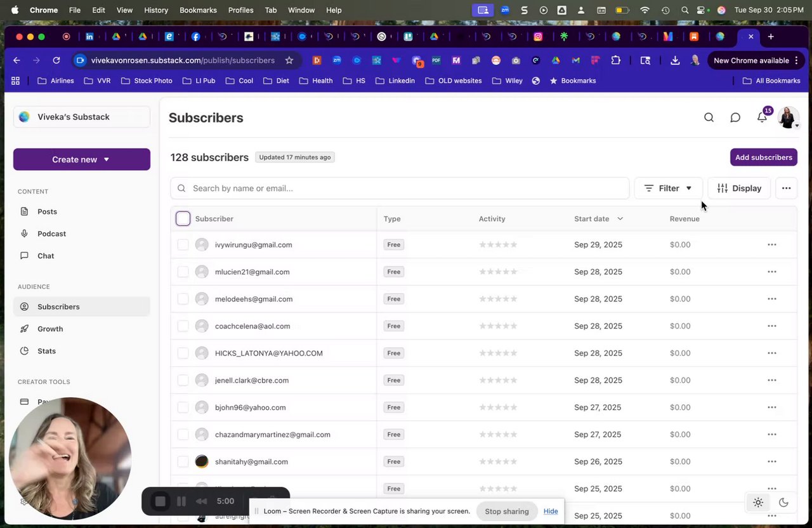812x528 pixels.
Task: Open the Chrome extensions puzzle icon
Action: pos(615,60)
